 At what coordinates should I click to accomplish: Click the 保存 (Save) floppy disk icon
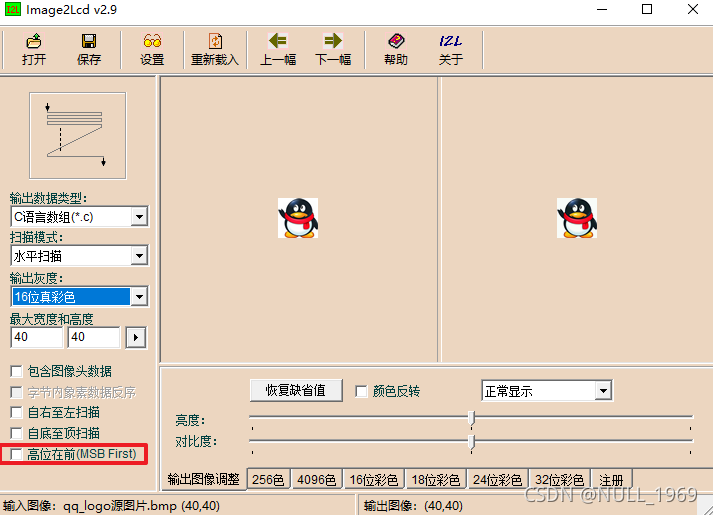coord(89,41)
